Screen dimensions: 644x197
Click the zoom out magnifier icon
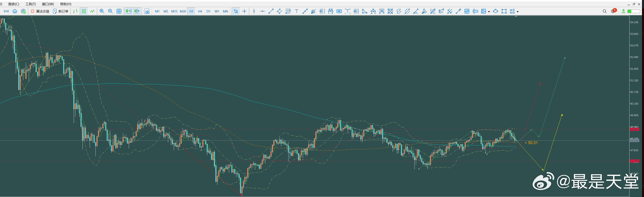tap(110, 11)
